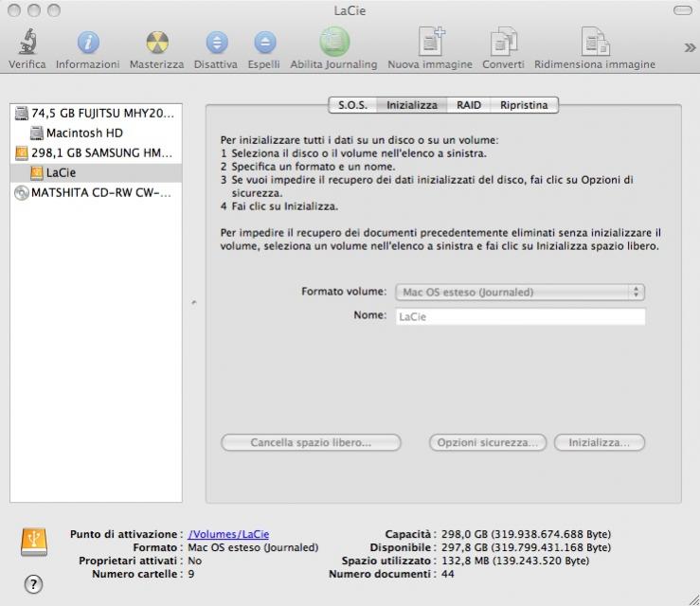Select the Macintosh HD volume
The width and height of the screenshot is (700, 606).
pos(96,133)
